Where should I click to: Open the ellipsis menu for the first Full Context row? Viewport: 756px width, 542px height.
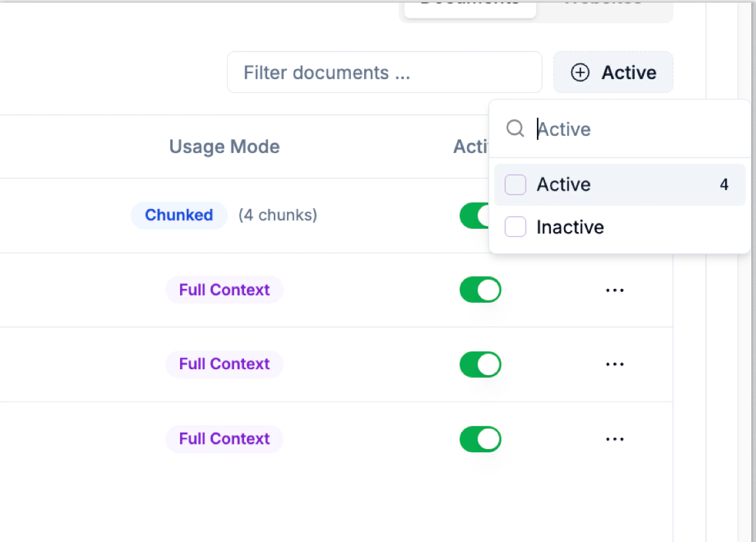[614, 289]
